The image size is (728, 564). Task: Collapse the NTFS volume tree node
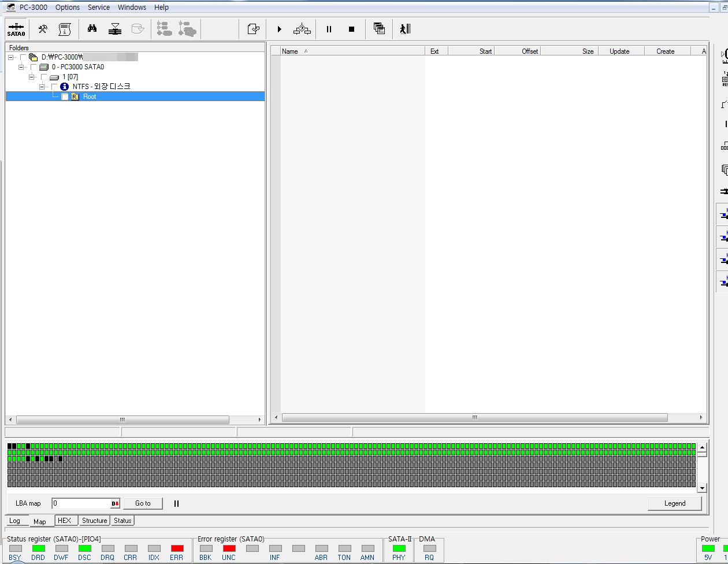tap(42, 87)
